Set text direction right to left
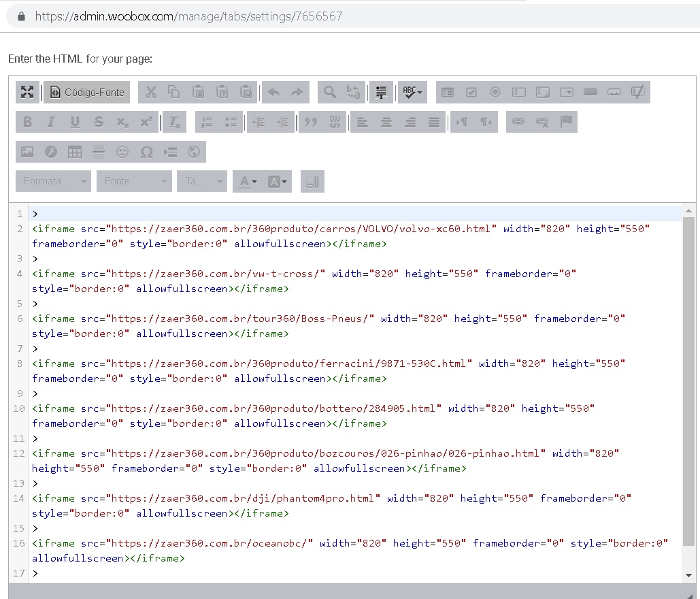Screen dimensions: 700x599 click(486, 122)
